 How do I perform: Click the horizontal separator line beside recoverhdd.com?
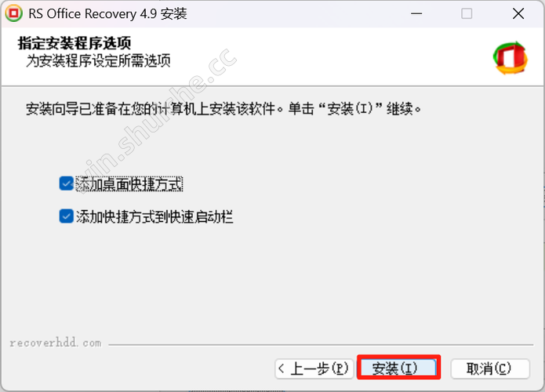pos(321,345)
